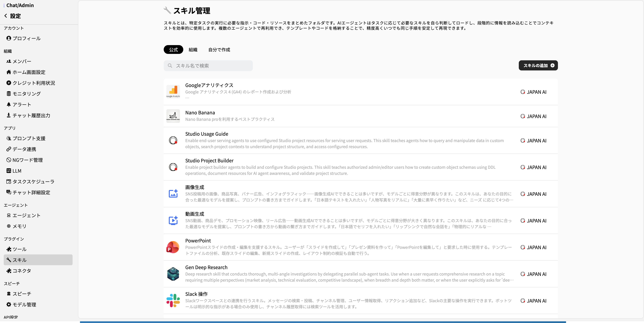Viewport: 644px width, 323px height.
Task: Select the 公式 tab
Action: coord(173,49)
